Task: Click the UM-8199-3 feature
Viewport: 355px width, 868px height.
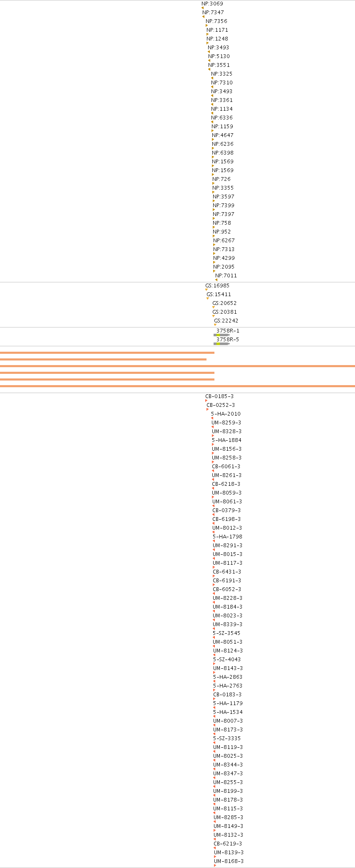Action: pos(228,791)
